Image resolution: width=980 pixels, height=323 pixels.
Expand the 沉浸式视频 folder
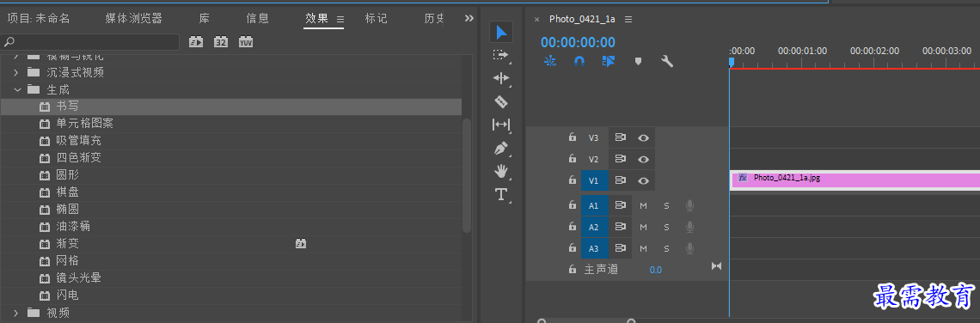pos(17,72)
